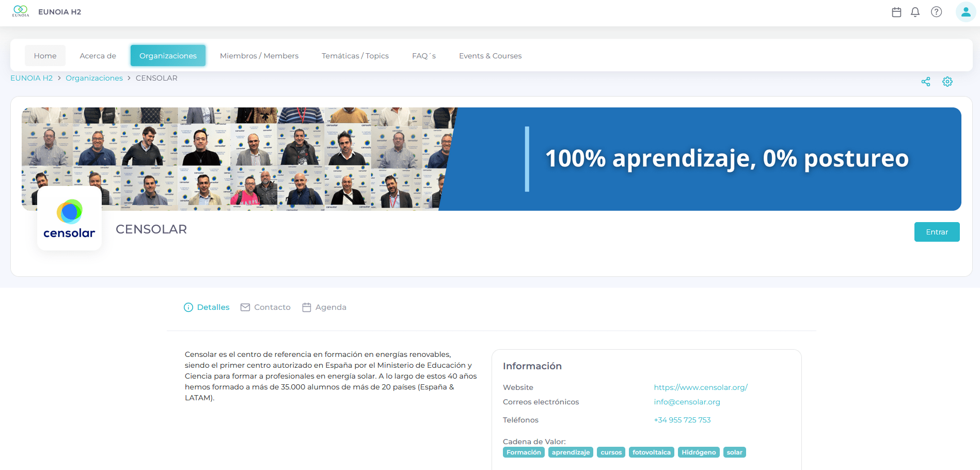Click the Entrar button
Image resolution: width=980 pixels, height=470 pixels.
[x=937, y=232]
